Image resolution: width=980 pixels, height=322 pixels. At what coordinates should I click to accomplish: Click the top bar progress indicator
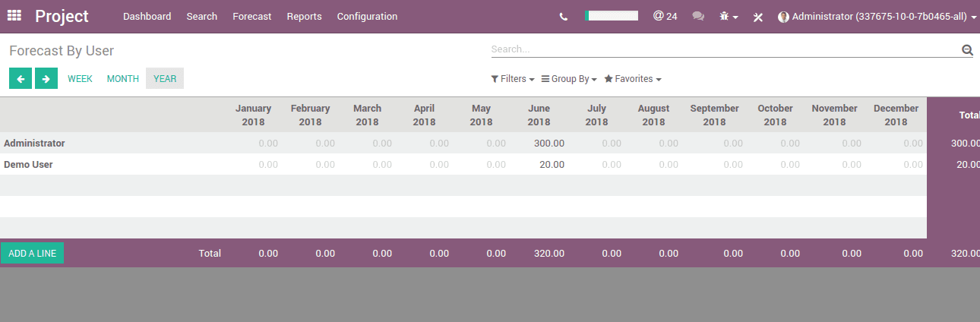pyautogui.click(x=612, y=16)
